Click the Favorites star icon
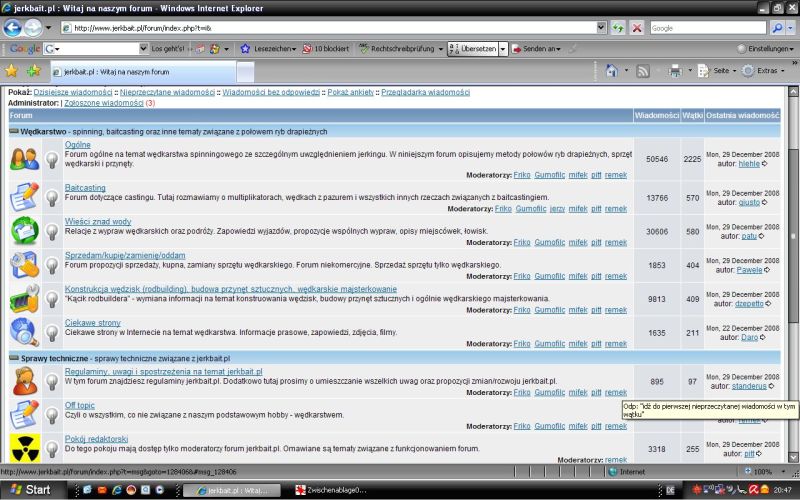The width and height of the screenshot is (800, 500). tap(12, 71)
